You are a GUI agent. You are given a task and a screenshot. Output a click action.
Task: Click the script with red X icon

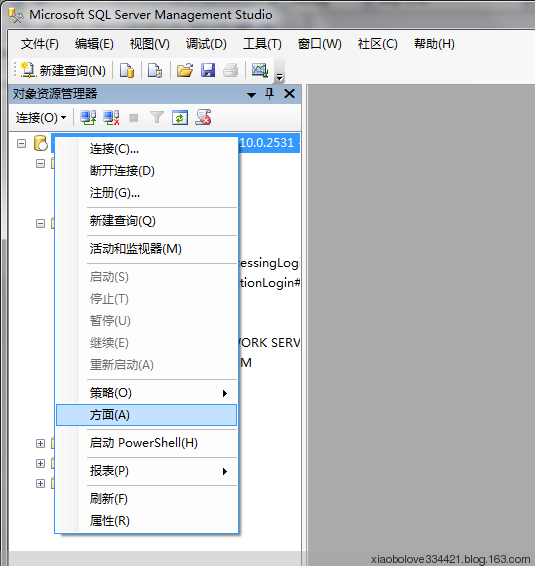[x=203, y=118]
